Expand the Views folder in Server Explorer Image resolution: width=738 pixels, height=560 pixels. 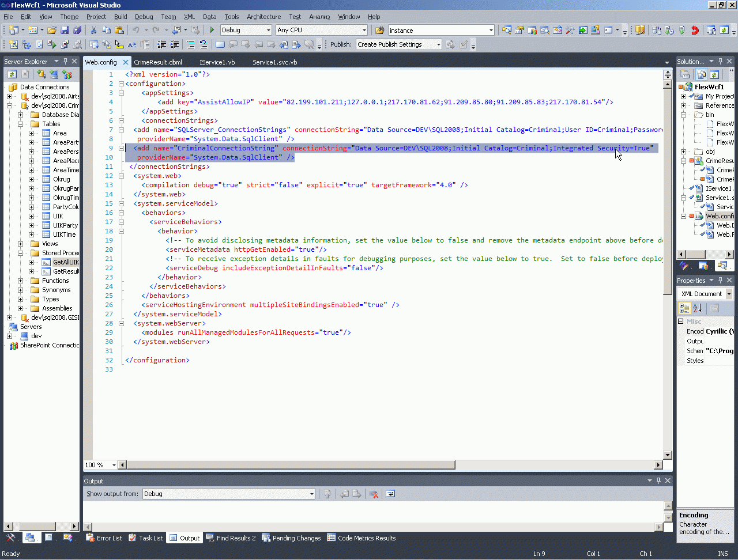click(x=20, y=244)
